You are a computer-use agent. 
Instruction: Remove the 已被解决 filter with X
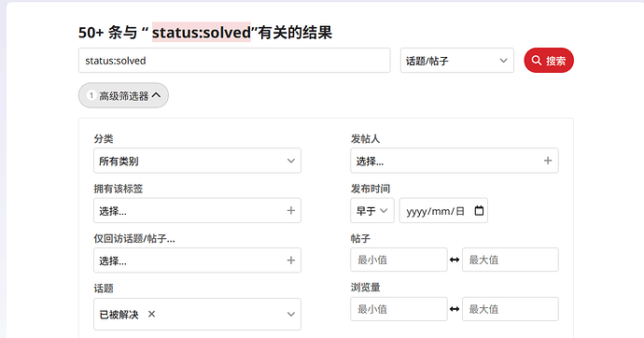point(151,314)
